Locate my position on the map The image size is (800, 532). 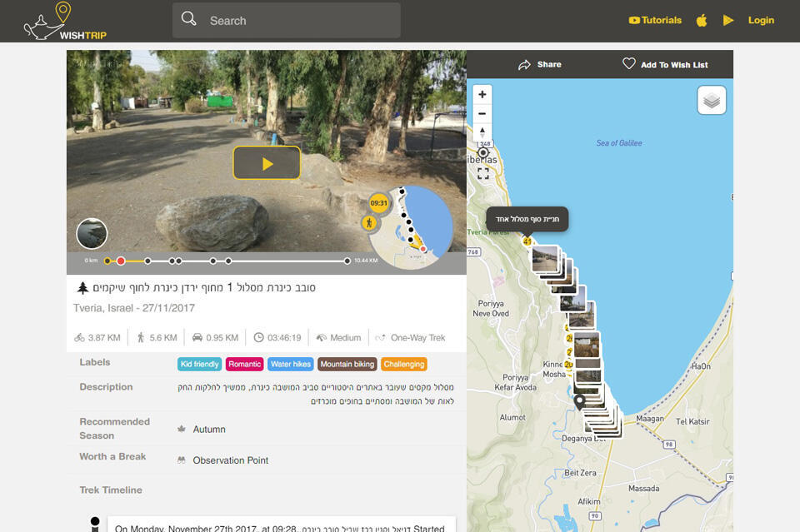click(482, 153)
